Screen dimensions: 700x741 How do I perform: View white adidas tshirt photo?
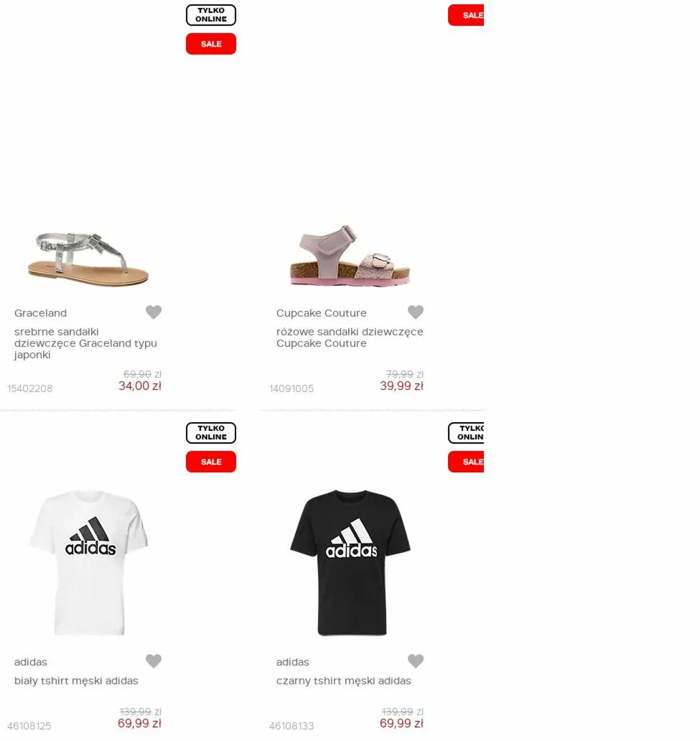pos(88,563)
